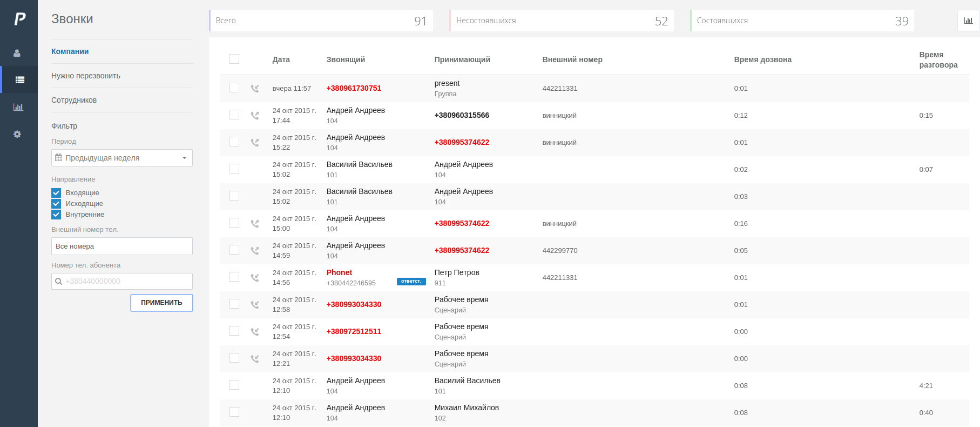Click the Звонящий column header
Viewport: 980px width, 427px height.
click(x=346, y=59)
